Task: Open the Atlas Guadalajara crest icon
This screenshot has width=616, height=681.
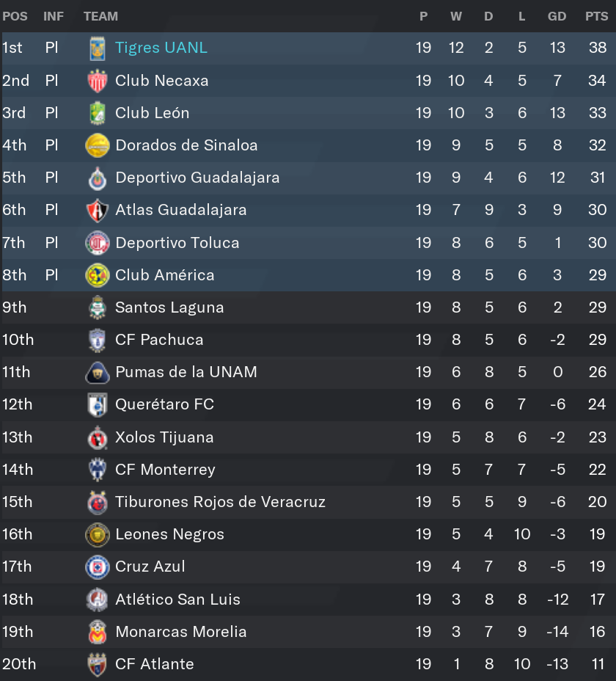Action: click(x=98, y=210)
